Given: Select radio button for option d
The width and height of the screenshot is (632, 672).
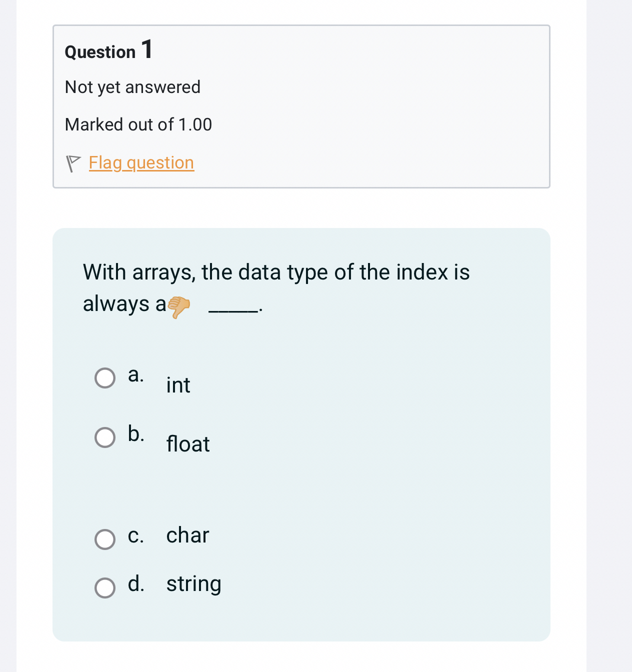Looking at the screenshot, I should tap(105, 586).
